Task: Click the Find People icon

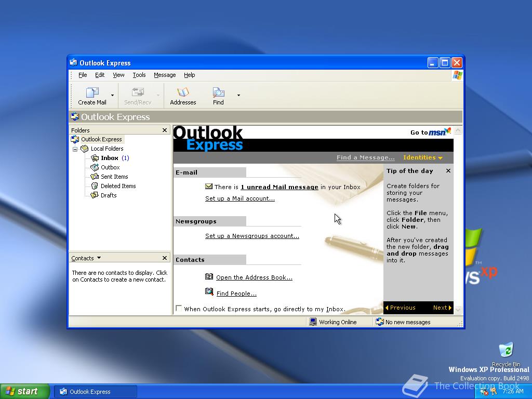Action: click(209, 291)
